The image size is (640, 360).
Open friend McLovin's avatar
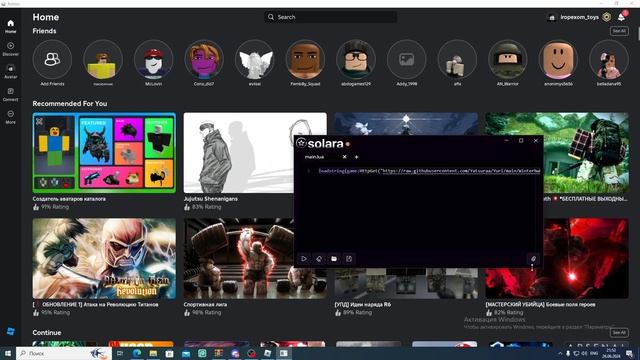tap(153, 60)
